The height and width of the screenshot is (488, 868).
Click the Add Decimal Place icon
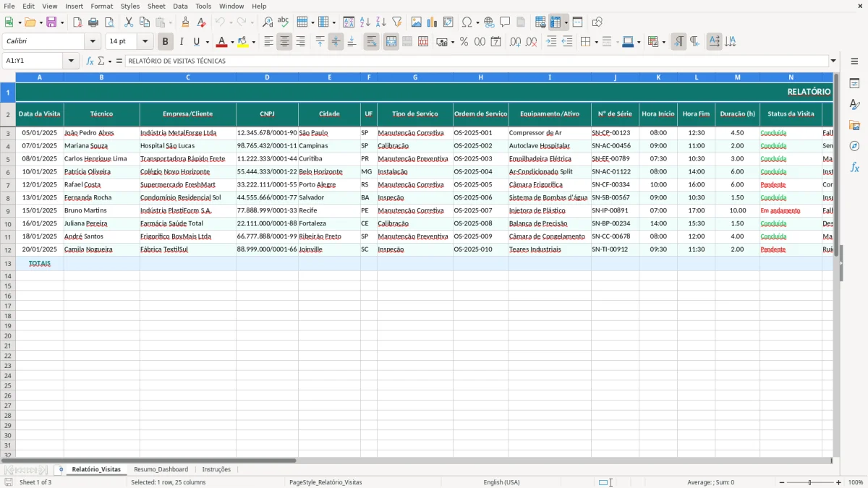click(x=515, y=42)
